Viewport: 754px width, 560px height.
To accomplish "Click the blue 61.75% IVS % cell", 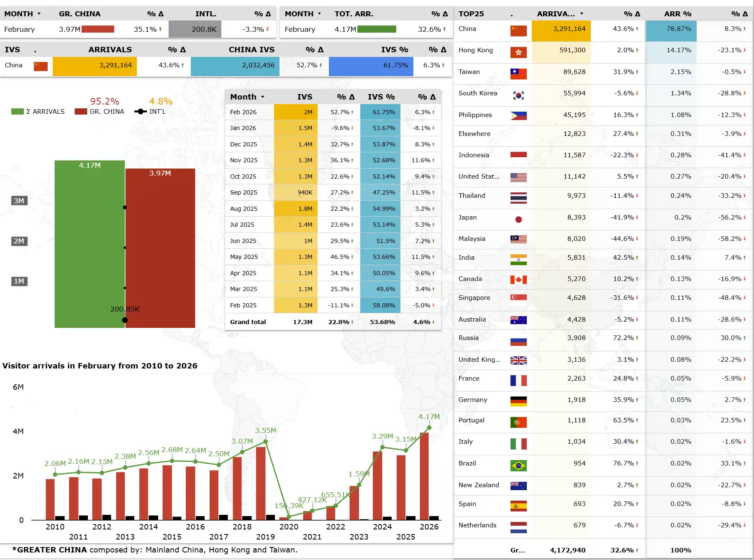I will click(371, 65).
